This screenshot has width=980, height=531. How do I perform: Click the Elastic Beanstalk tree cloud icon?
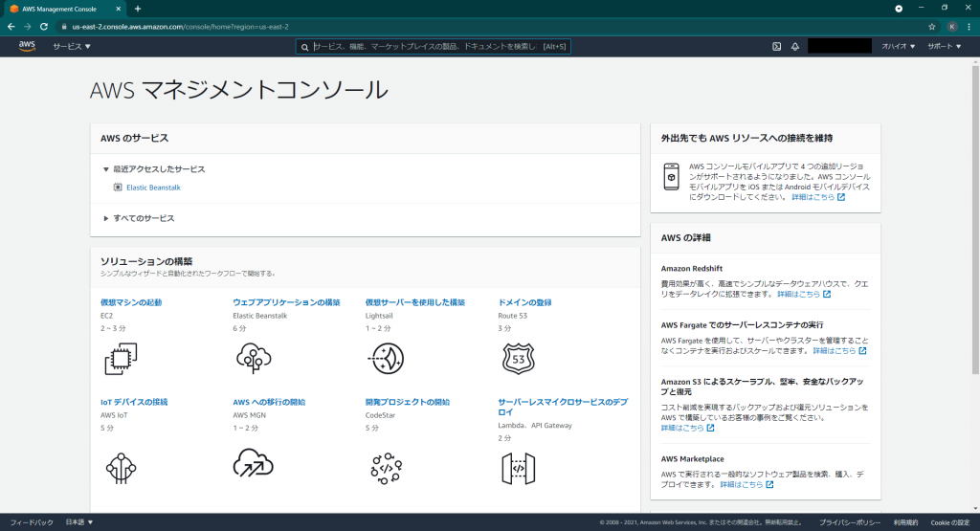tap(254, 358)
